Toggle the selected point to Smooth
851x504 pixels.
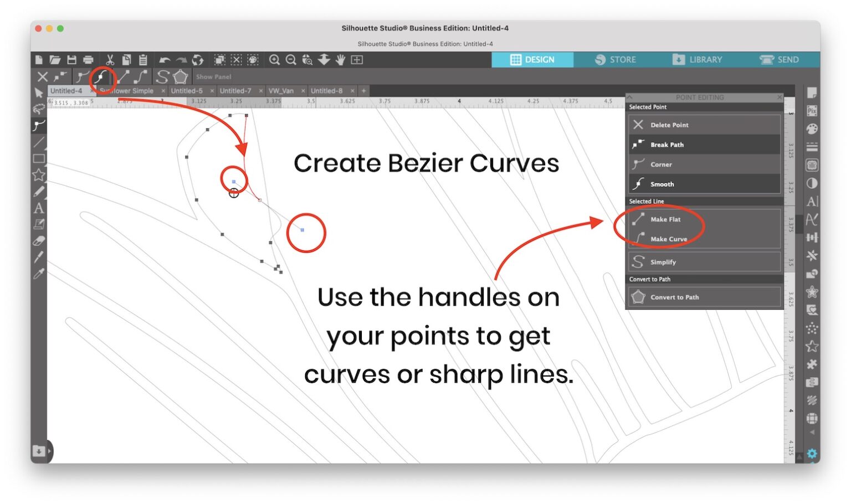(704, 184)
